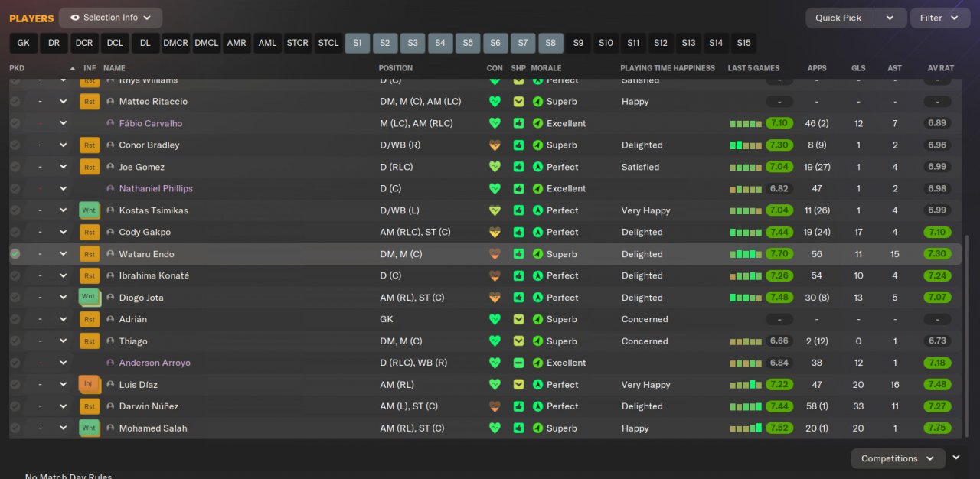Viewport: 980px width, 479px height.
Task: Select the GK position slot
Action: (23, 43)
